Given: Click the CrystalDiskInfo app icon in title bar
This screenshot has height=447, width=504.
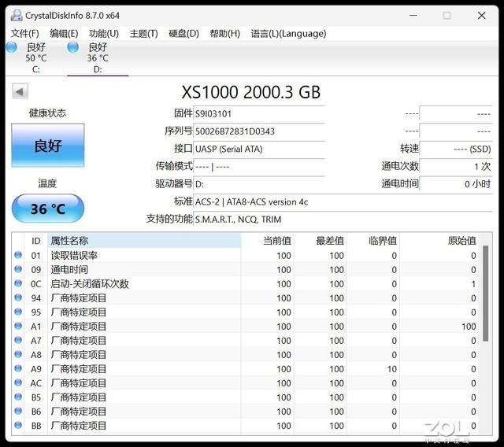Looking at the screenshot, I should pos(17,15).
